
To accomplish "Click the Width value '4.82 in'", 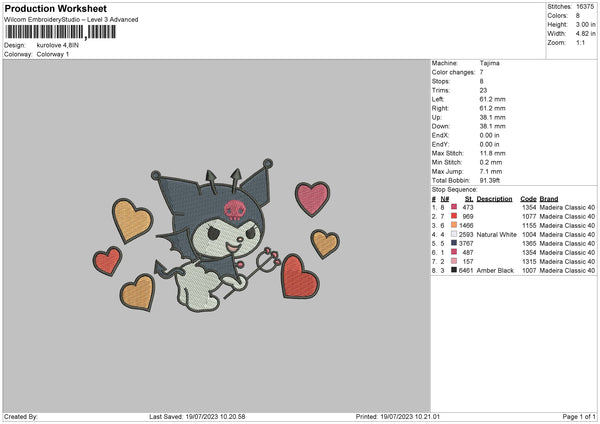I will (585, 34).
